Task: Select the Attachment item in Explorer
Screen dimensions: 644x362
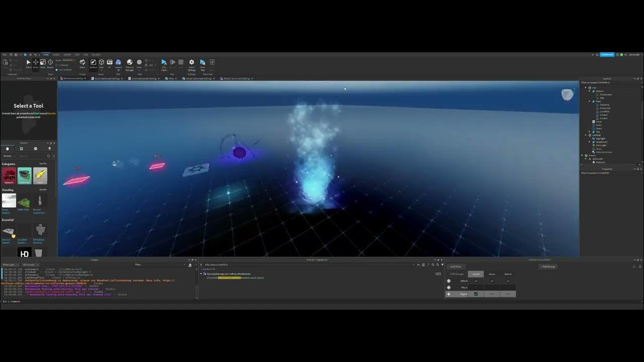Action: [x=600, y=142]
